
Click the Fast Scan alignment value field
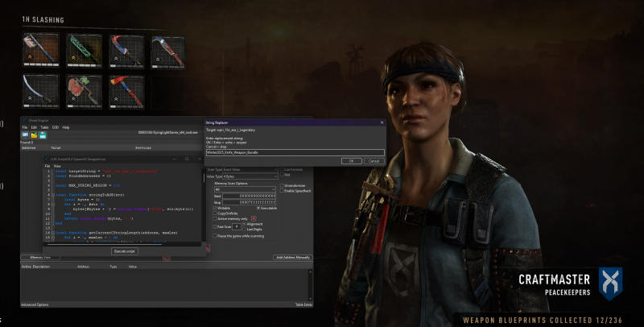[237, 226]
